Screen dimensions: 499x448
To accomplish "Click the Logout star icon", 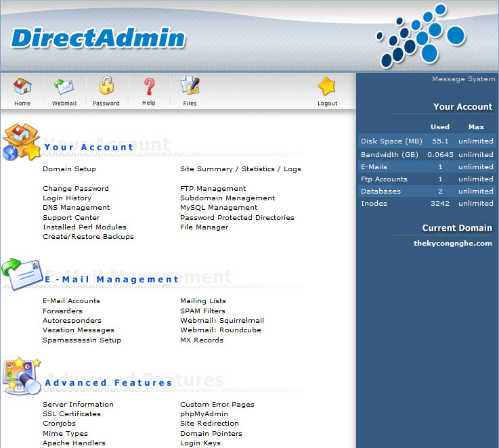I will pyautogui.click(x=327, y=86).
